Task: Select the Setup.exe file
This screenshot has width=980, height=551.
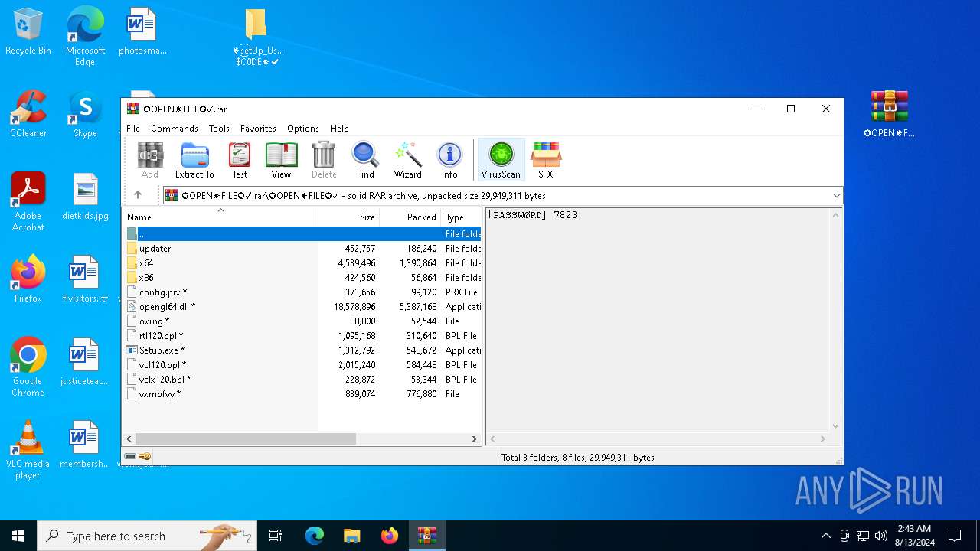Action: [302, 350]
